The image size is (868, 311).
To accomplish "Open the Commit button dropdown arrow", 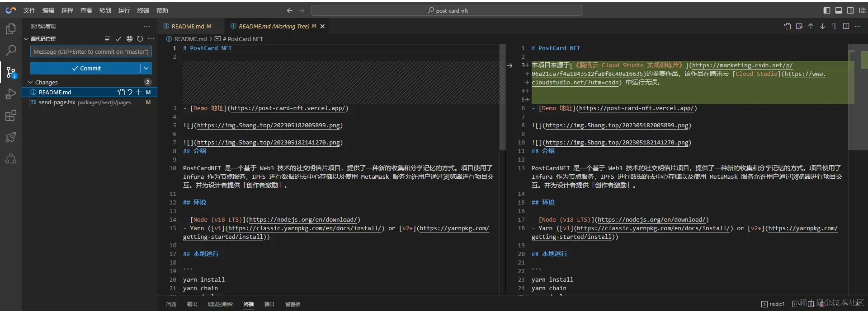I will (146, 68).
